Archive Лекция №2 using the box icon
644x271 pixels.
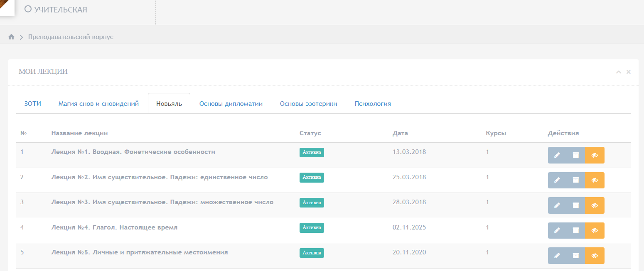[575, 180]
